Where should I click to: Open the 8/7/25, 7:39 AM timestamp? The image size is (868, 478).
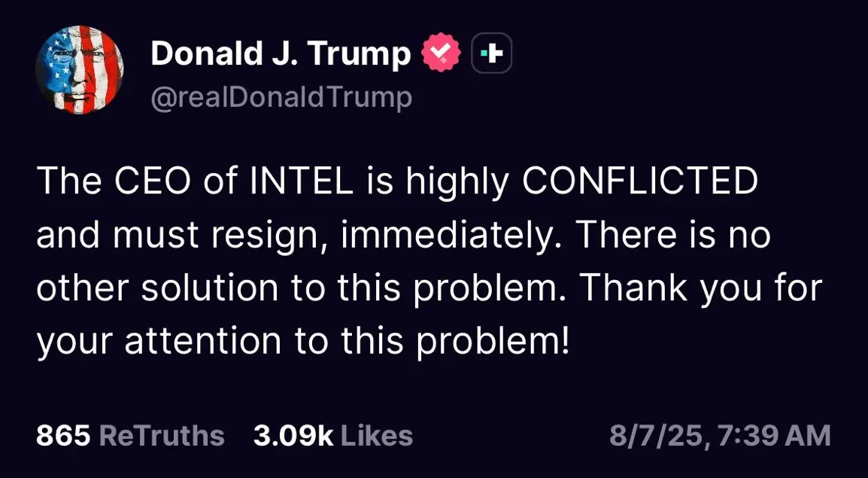(720, 436)
